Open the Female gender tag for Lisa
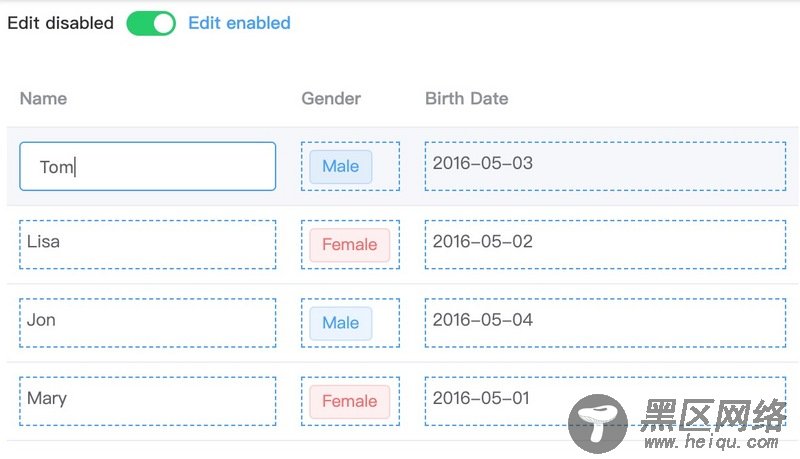800x459 pixels. coord(349,245)
